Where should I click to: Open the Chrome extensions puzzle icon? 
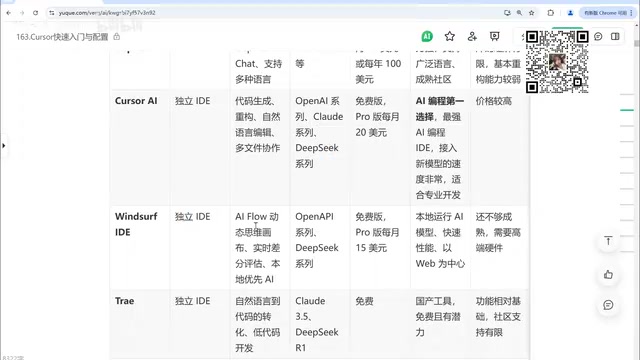pos(551,13)
